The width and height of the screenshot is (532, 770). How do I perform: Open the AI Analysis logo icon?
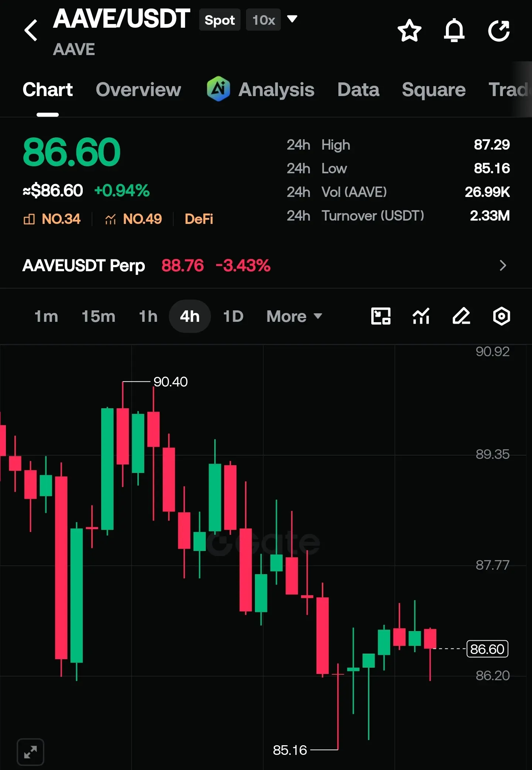[x=218, y=89]
